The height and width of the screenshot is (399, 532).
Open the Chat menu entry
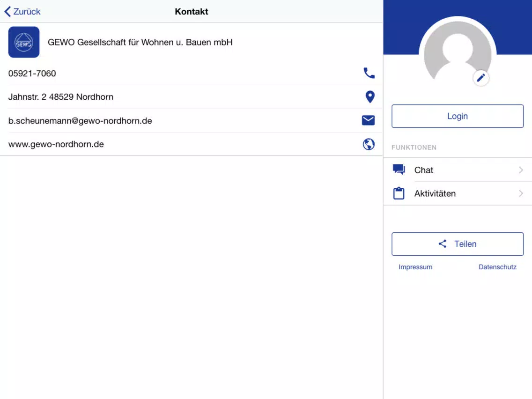tap(458, 170)
